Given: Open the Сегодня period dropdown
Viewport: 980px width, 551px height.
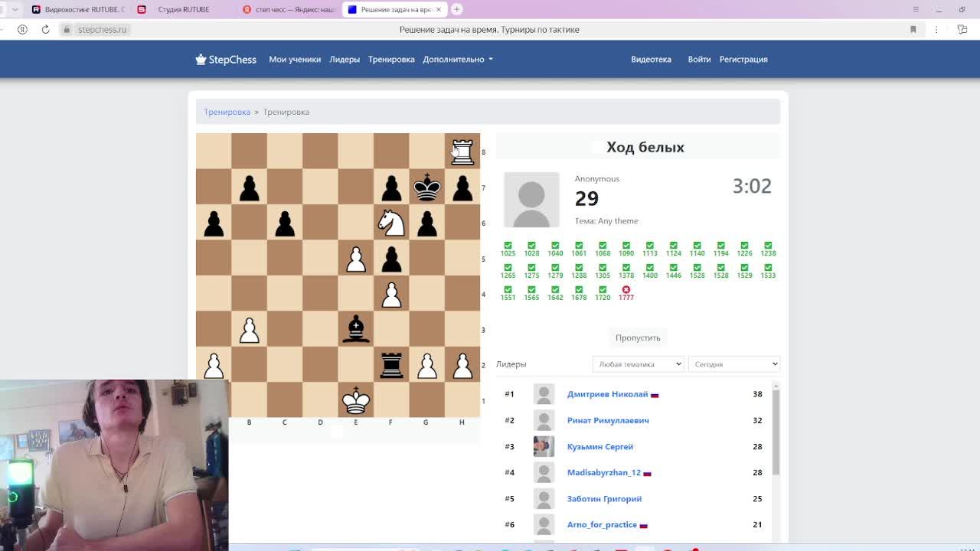Looking at the screenshot, I should coord(733,364).
